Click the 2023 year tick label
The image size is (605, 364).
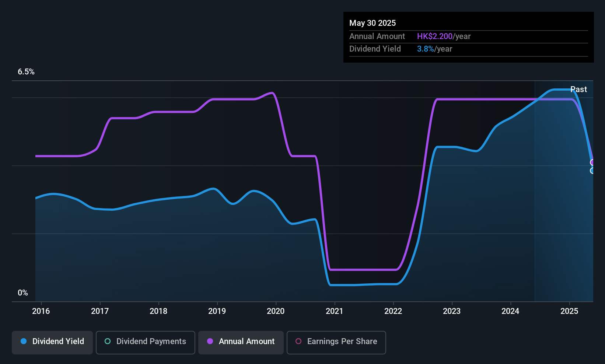[452, 311]
